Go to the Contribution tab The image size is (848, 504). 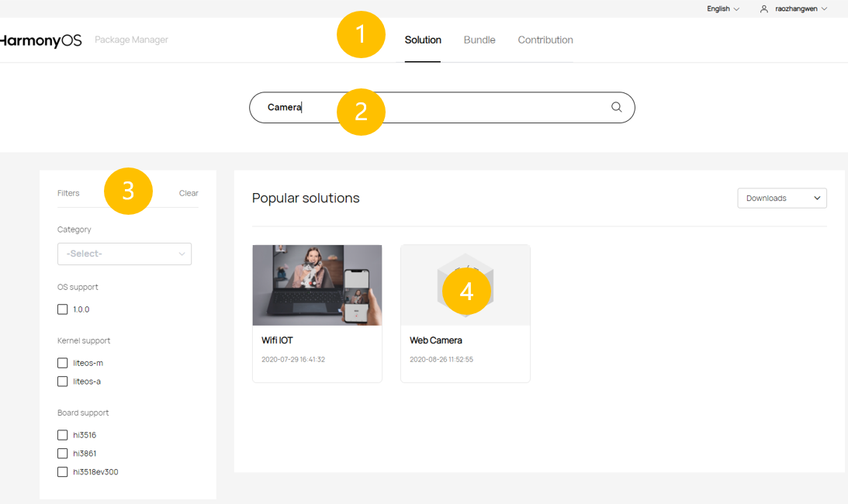tap(545, 40)
